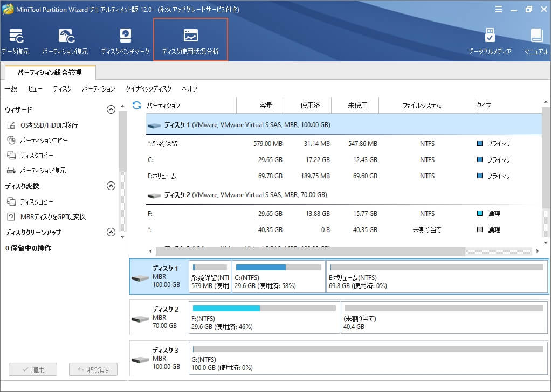Select the ディスク 2 header row in the list
Image resolution: width=551 pixels, height=392 pixels.
[x=343, y=195]
